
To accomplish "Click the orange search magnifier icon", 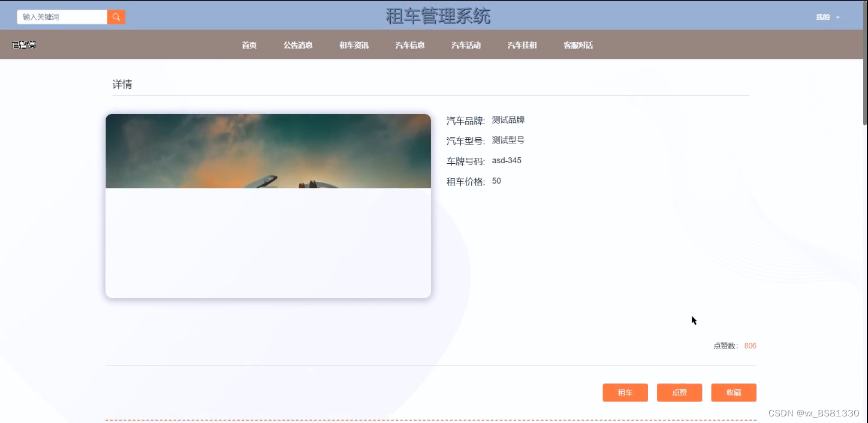I will click(116, 17).
